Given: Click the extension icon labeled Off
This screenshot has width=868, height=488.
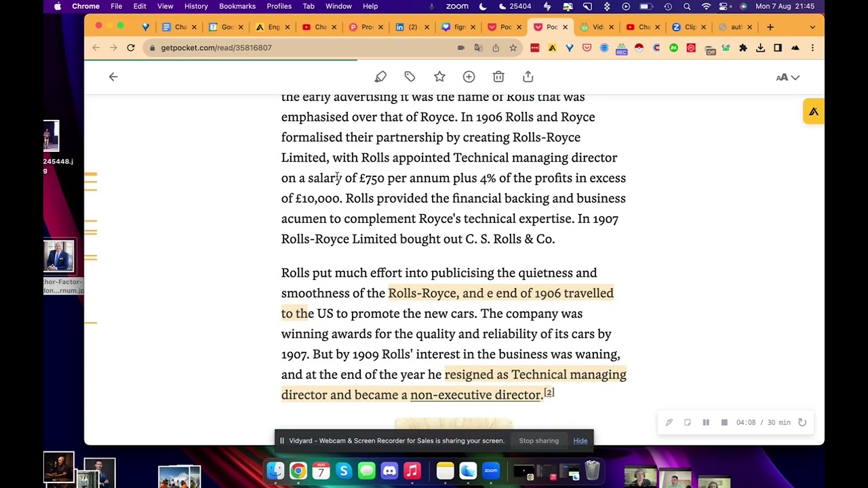Looking at the screenshot, I should 709,49.
